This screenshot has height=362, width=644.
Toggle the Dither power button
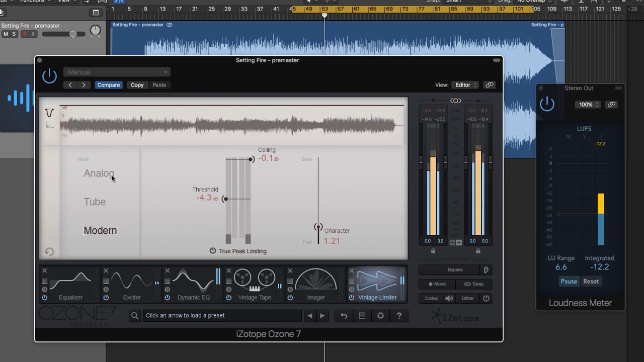click(486, 298)
